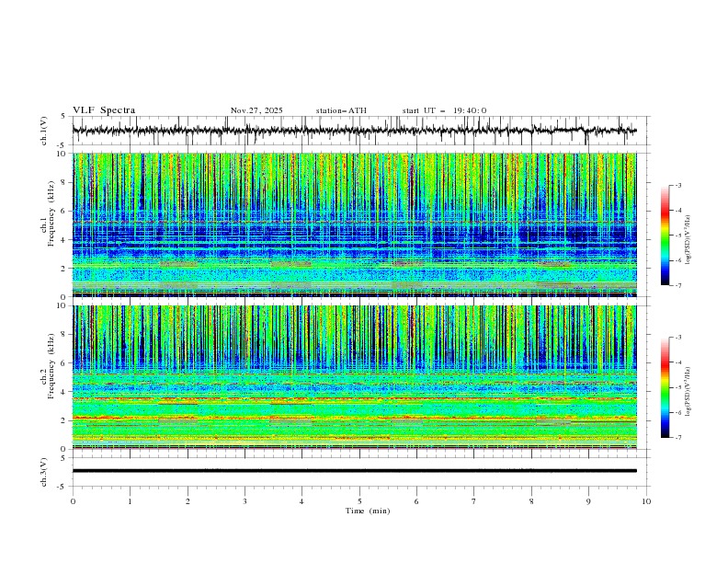Click time axis tick label "7"
The image size is (728, 563).
click(x=474, y=501)
